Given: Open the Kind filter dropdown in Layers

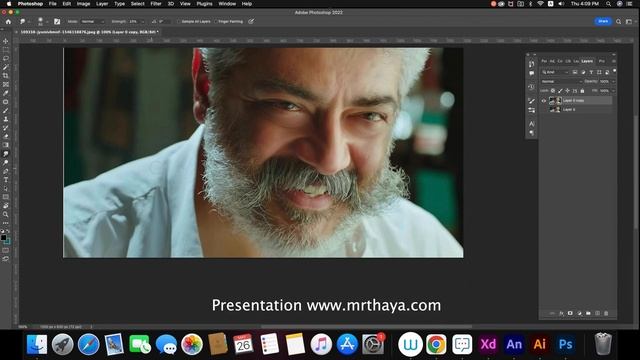Looking at the screenshot, I should coord(555,72).
